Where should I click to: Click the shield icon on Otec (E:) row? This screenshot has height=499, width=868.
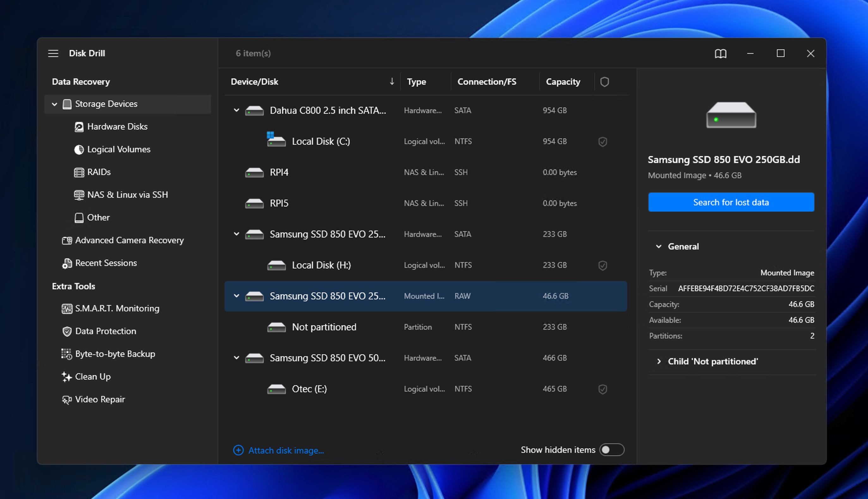pos(602,389)
